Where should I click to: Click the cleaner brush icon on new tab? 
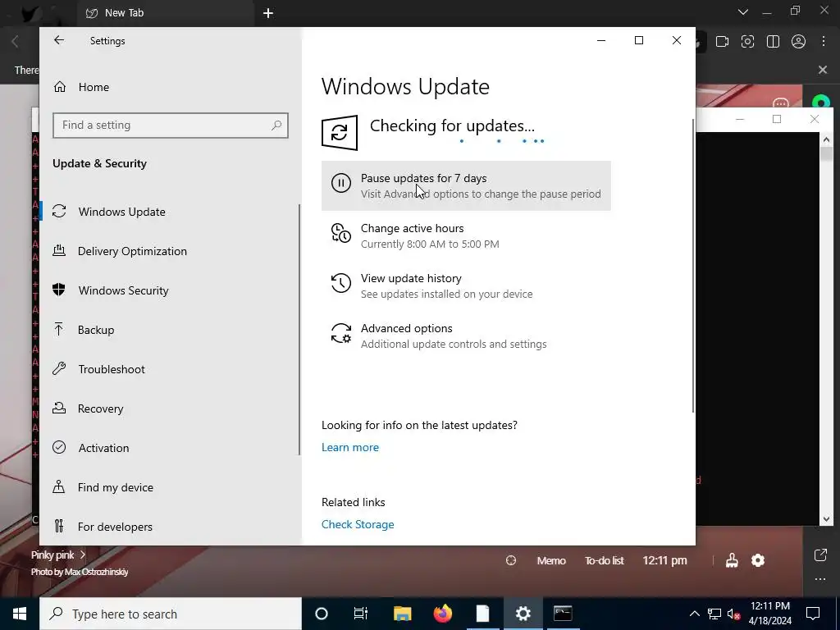pos(732,560)
